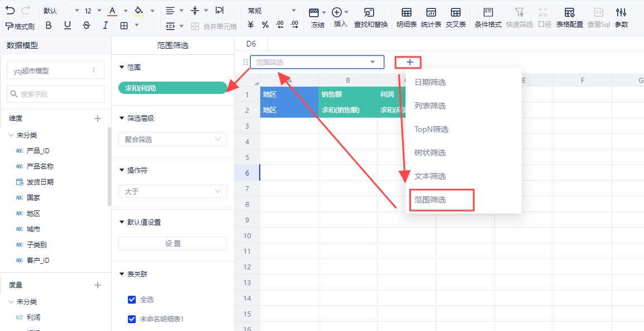
Task: Collapse the 未分类 group under 维度
Action: point(12,135)
